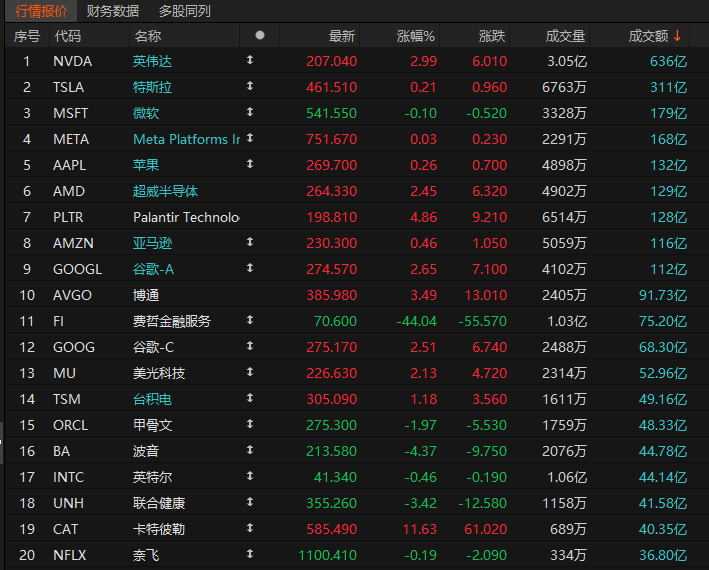Switch to the 多股同列 tab
This screenshot has width=709, height=570.
[x=184, y=11]
